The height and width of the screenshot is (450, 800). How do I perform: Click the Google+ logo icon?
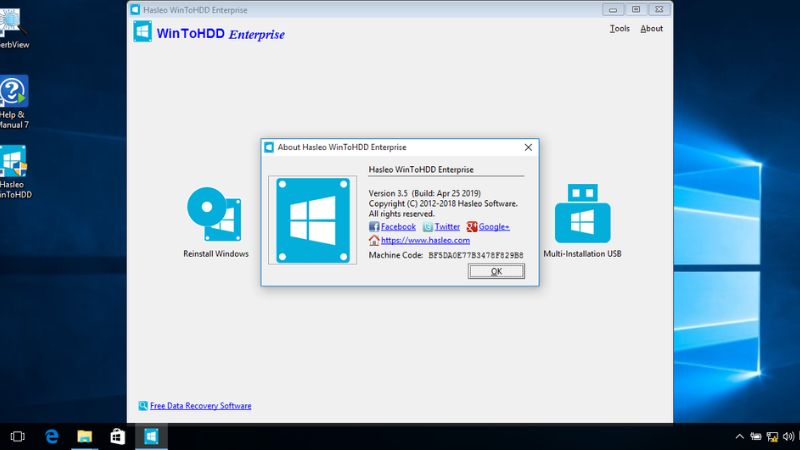point(472,227)
